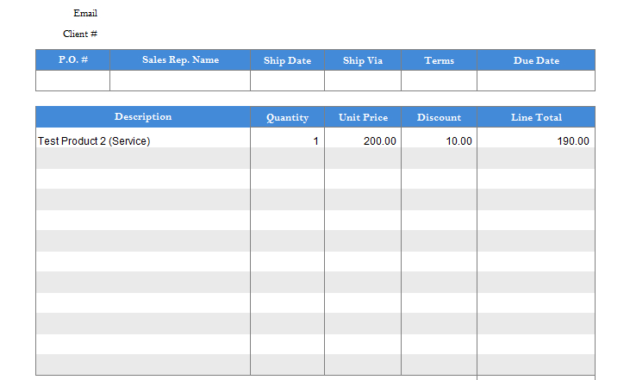Select the P.O. # column header

[73, 60]
